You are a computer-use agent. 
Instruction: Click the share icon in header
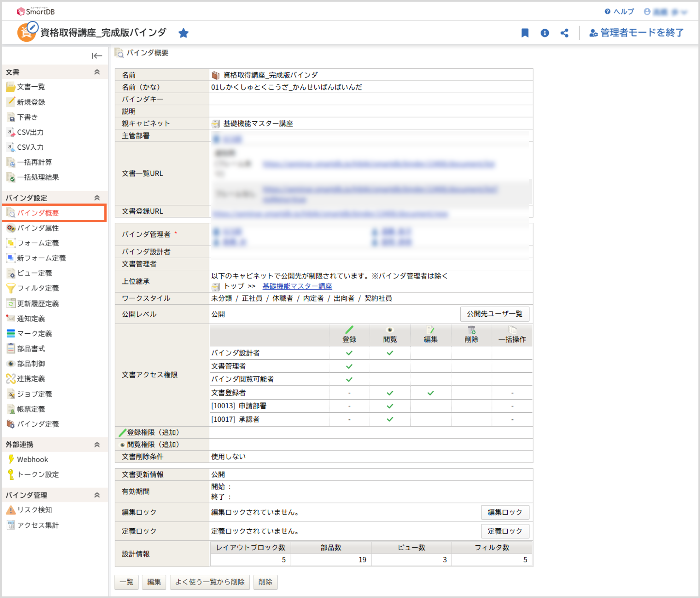(564, 33)
